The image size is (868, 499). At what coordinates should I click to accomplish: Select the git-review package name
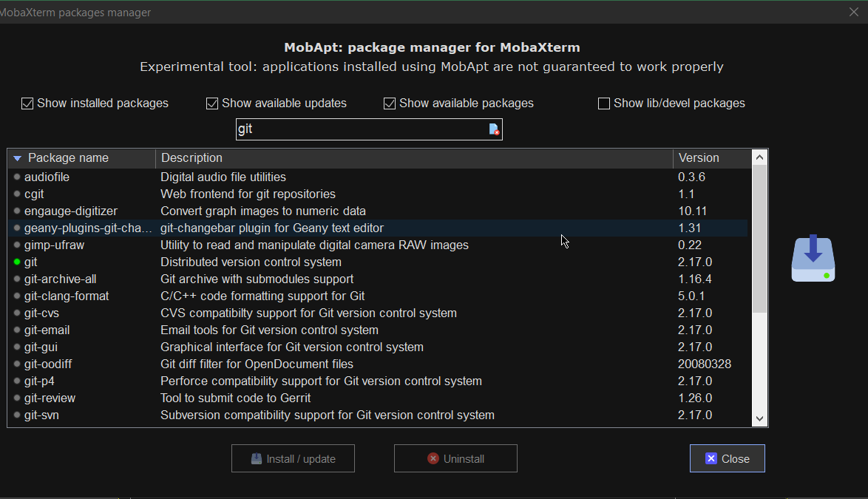pyautogui.click(x=50, y=398)
